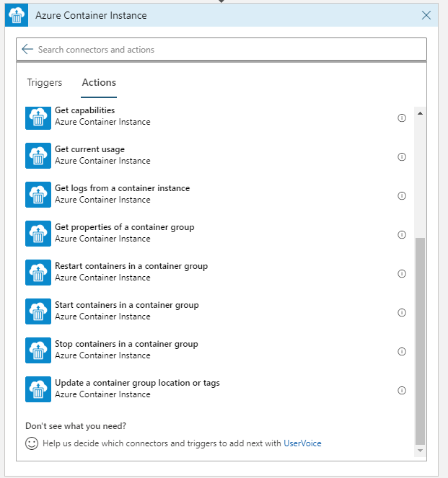The width and height of the screenshot is (448, 478).
Task: Click the scrollbar down arrow in actions list
Action: point(421,450)
